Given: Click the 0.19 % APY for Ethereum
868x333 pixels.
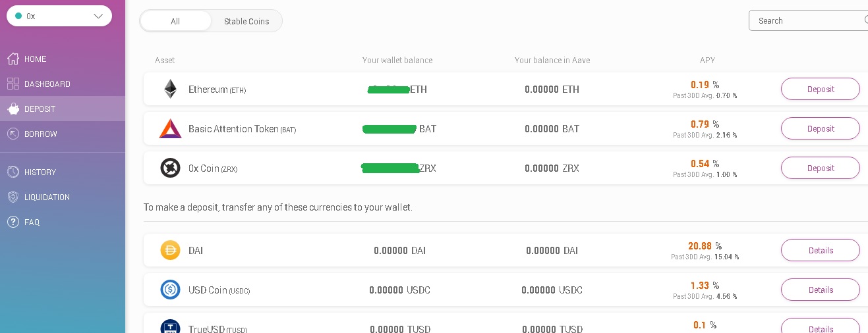Looking at the screenshot, I should coord(705,84).
